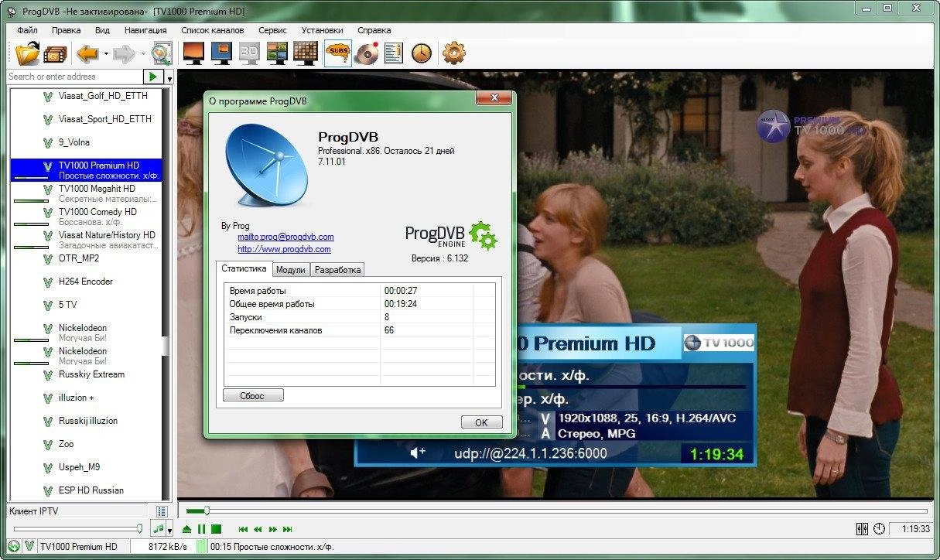940x560 pixels.
Task: Open settings with the gear icon
Action: 453,53
